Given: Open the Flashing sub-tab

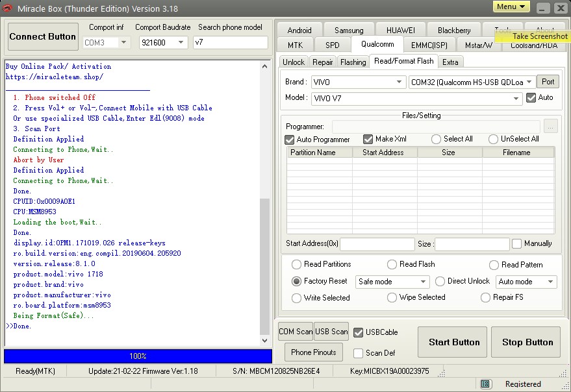Looking at the screenshot, I should point(353,62).
